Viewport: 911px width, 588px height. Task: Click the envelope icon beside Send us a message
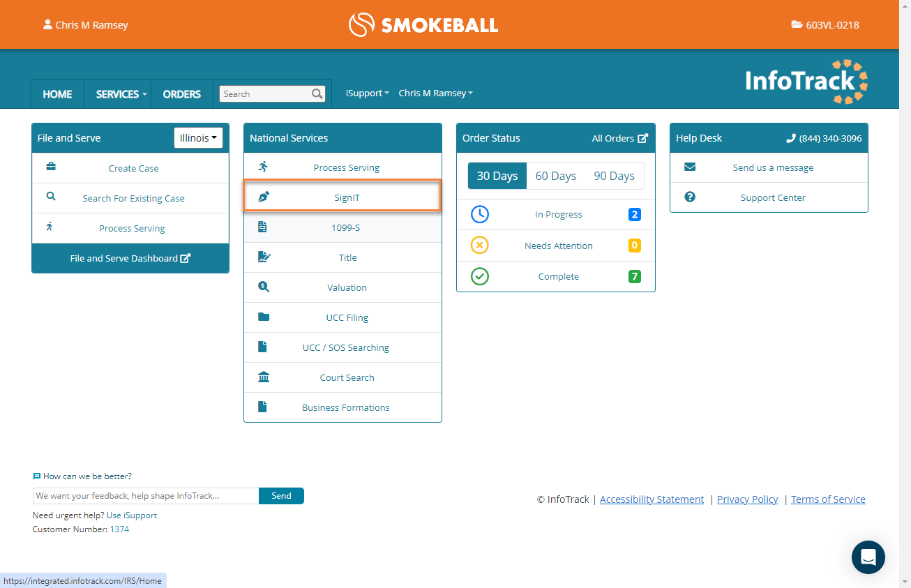(689, 167)
